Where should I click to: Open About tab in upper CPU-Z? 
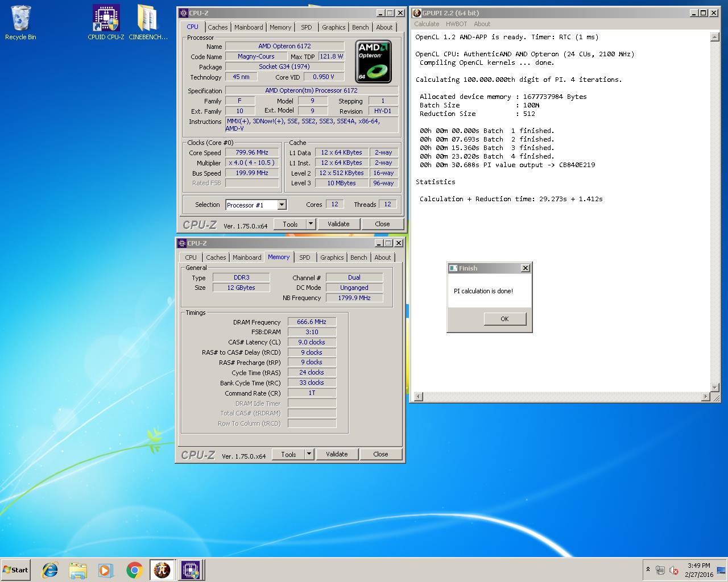coord(384,27)
